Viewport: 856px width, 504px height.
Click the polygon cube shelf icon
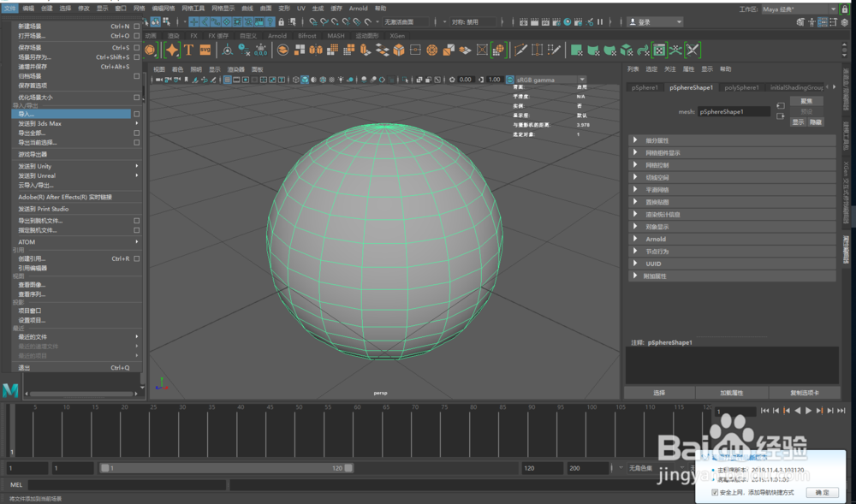(x=399, y=50)
